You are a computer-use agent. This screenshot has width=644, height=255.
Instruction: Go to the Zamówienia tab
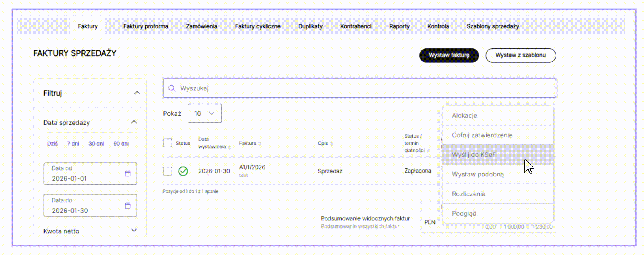pyautogui.click(x=201, y=26)
